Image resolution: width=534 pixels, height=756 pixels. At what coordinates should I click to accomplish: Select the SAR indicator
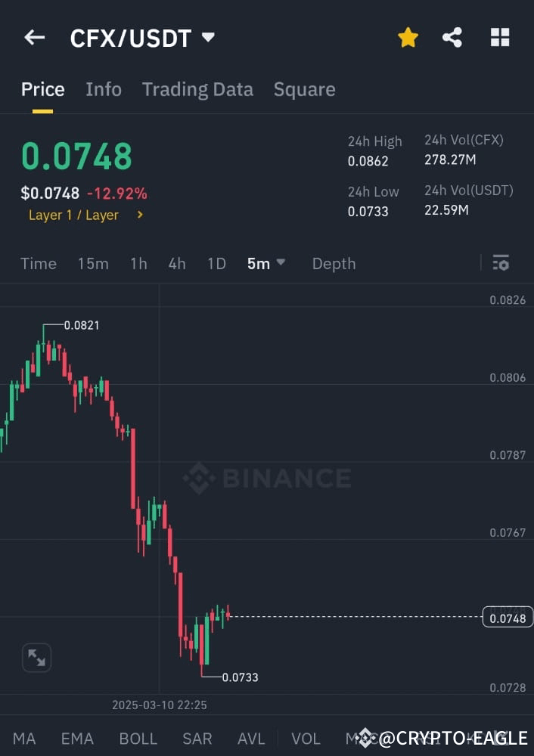pos(197,739)
